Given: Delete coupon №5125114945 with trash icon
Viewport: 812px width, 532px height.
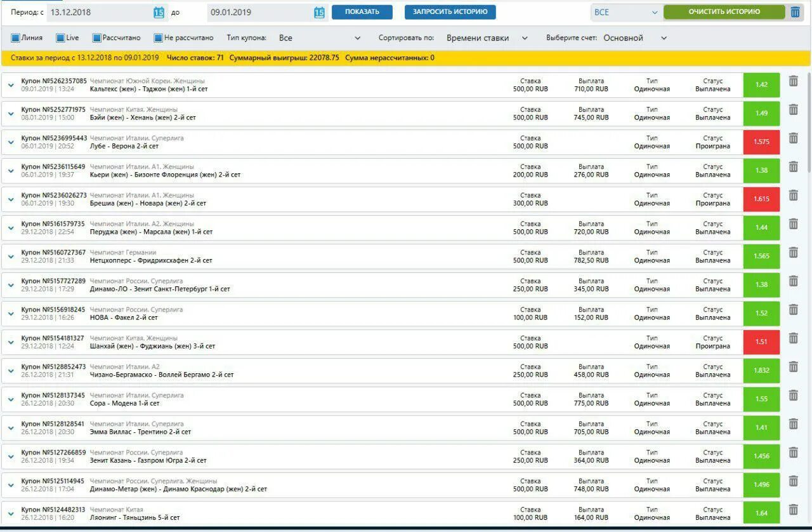Looking at the screenshot, I should click(794, 481).
